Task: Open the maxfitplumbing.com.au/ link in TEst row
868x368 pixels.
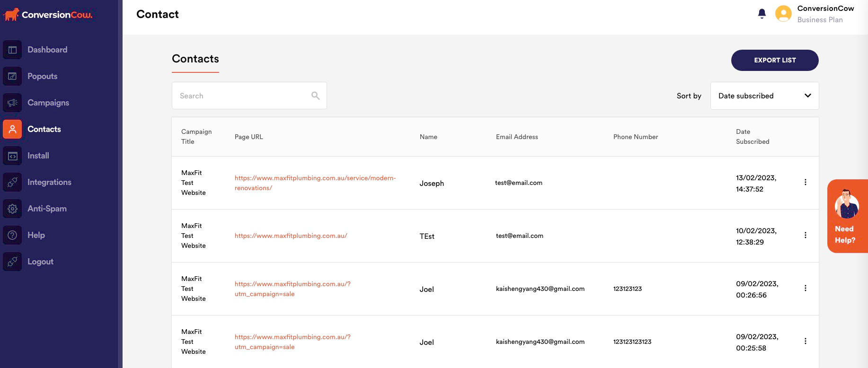Action: pos(291,236)
